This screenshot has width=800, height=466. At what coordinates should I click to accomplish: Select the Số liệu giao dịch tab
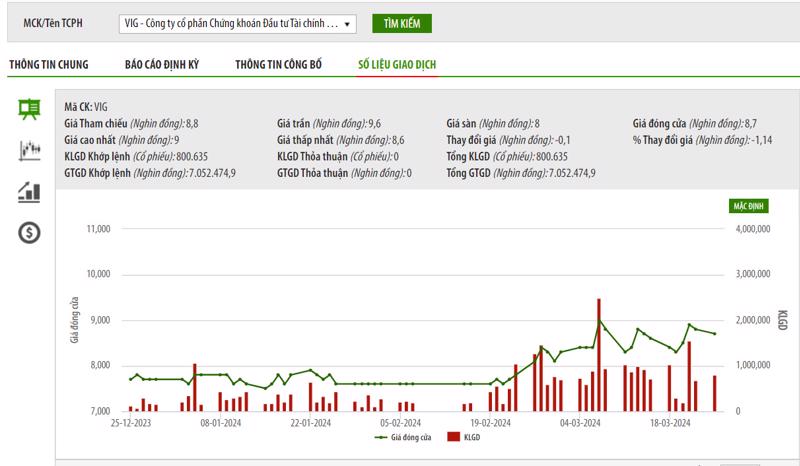click(x=397, y=65)
